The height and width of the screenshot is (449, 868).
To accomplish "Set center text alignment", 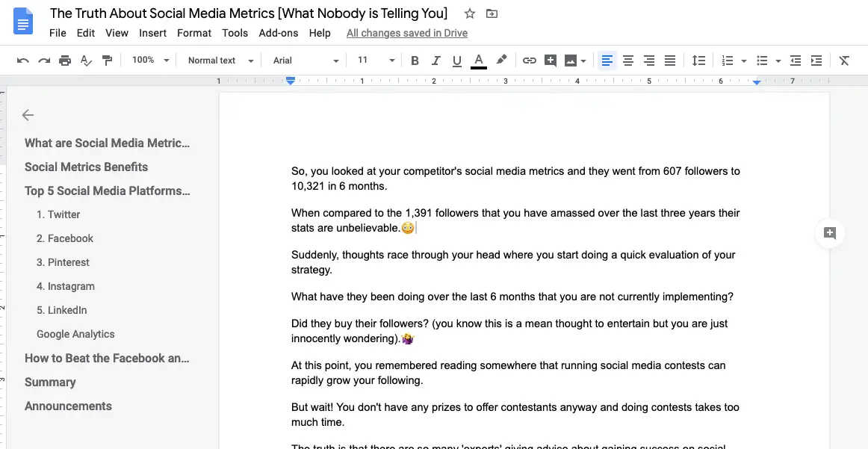I will [x=627, y=61].
